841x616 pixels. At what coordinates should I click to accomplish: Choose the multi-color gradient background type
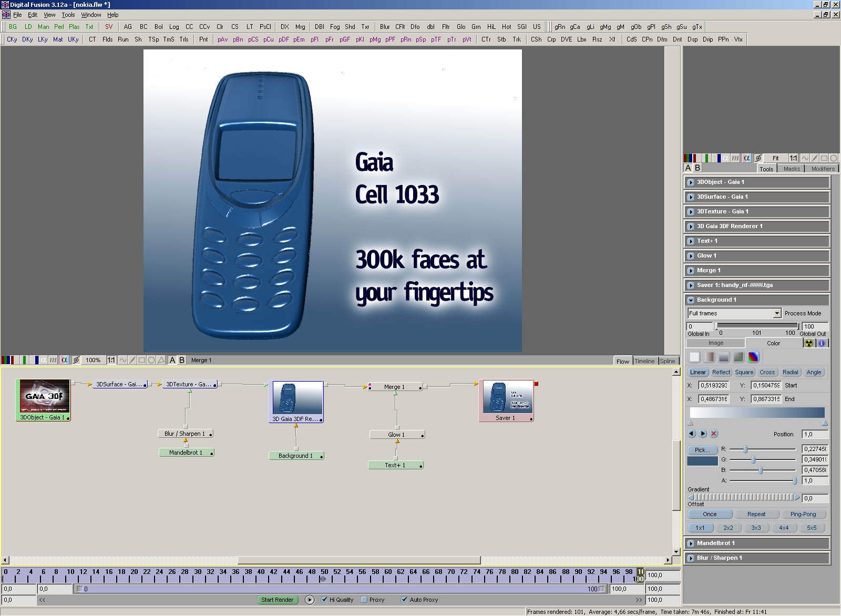pyautogui.click(x=753, y=357)
